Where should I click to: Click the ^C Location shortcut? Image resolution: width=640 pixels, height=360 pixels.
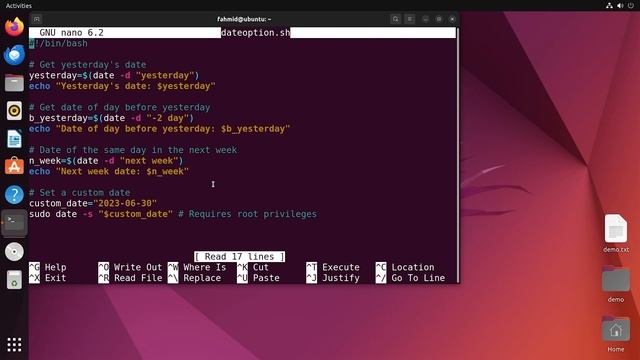(405, 267)
